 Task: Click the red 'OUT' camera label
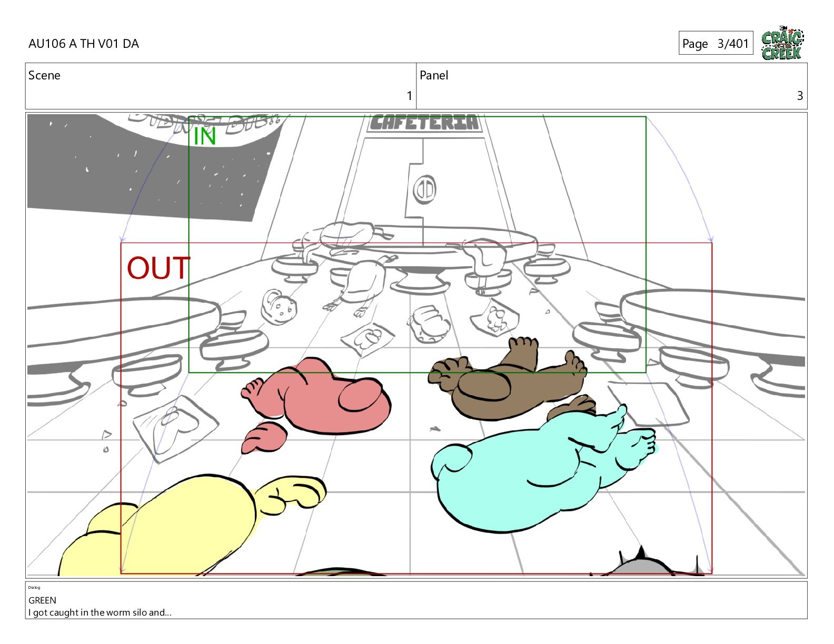[x=158, y=268]
